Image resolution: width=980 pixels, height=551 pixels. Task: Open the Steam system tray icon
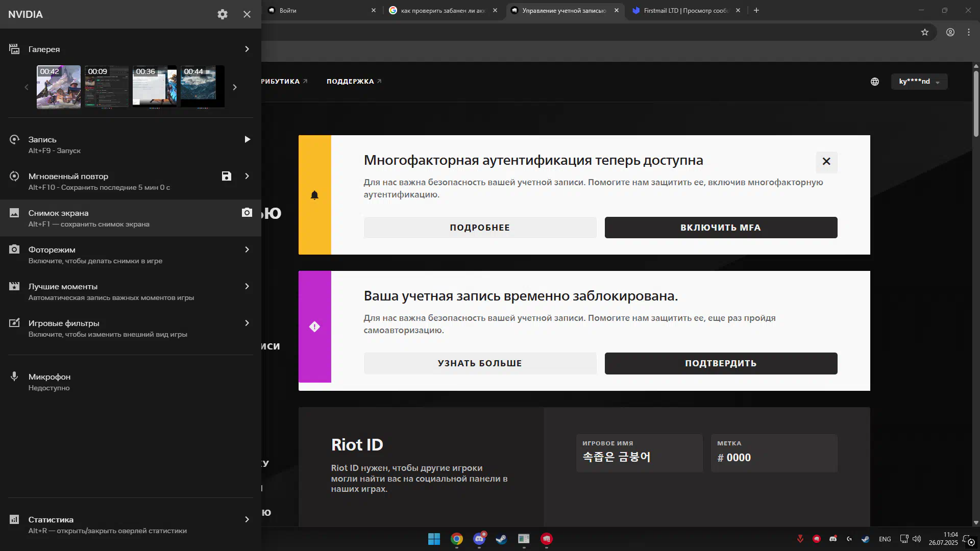tap(866, 539)
